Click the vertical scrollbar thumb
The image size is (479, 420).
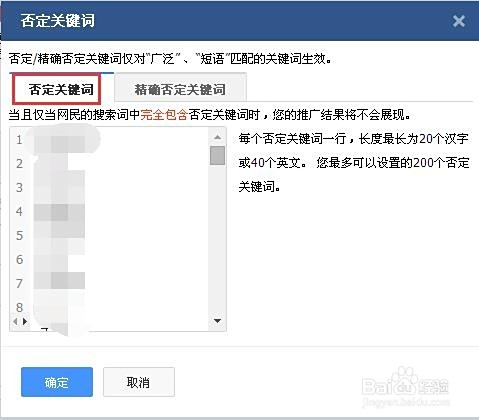(217, 155)
